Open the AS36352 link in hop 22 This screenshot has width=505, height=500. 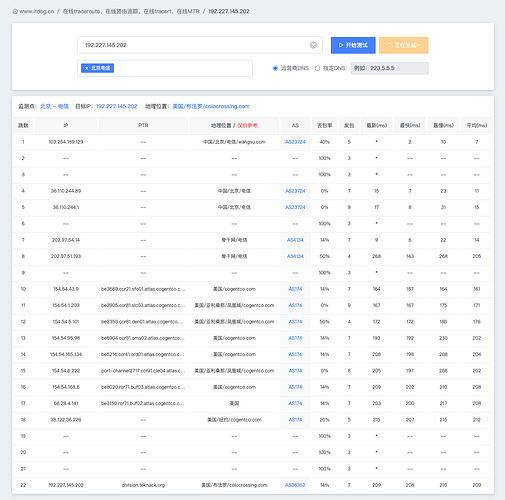(295, 485)
